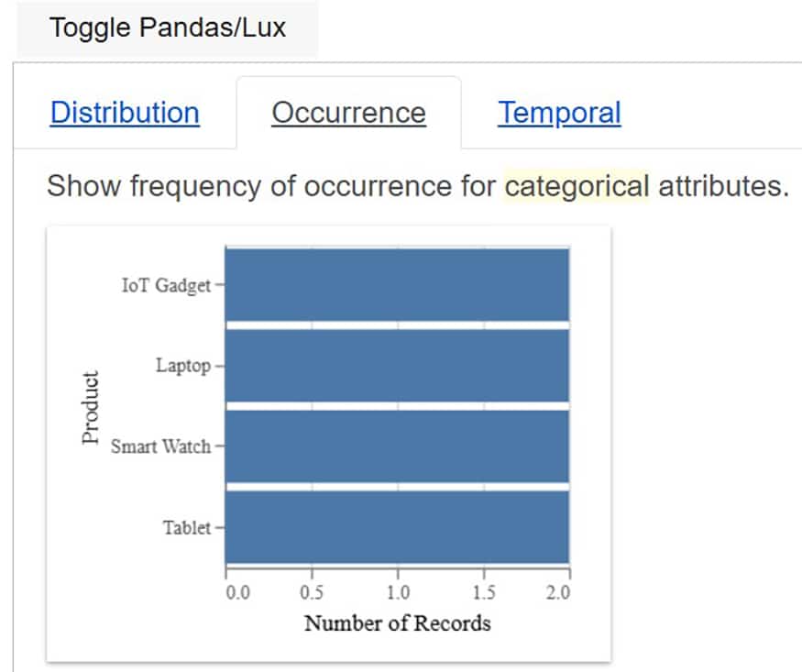Click the Tablet axis label
Viewport: 802px width, 672px height.
pyautogui.click(x=187, y=528)
